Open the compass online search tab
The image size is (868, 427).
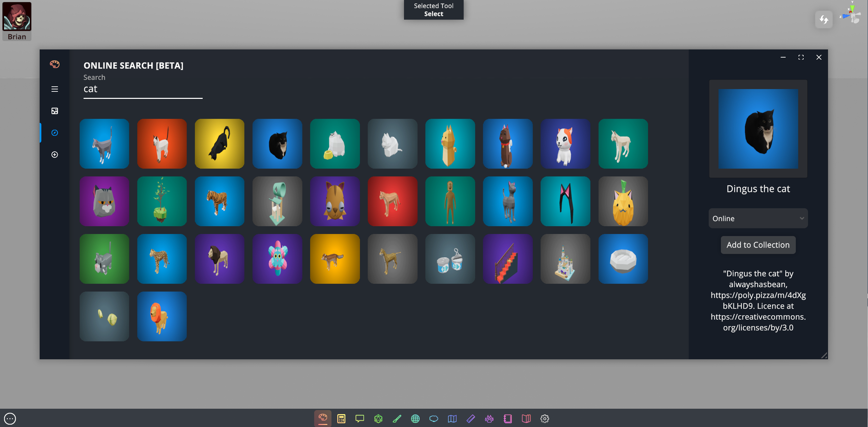pos(55,133)
